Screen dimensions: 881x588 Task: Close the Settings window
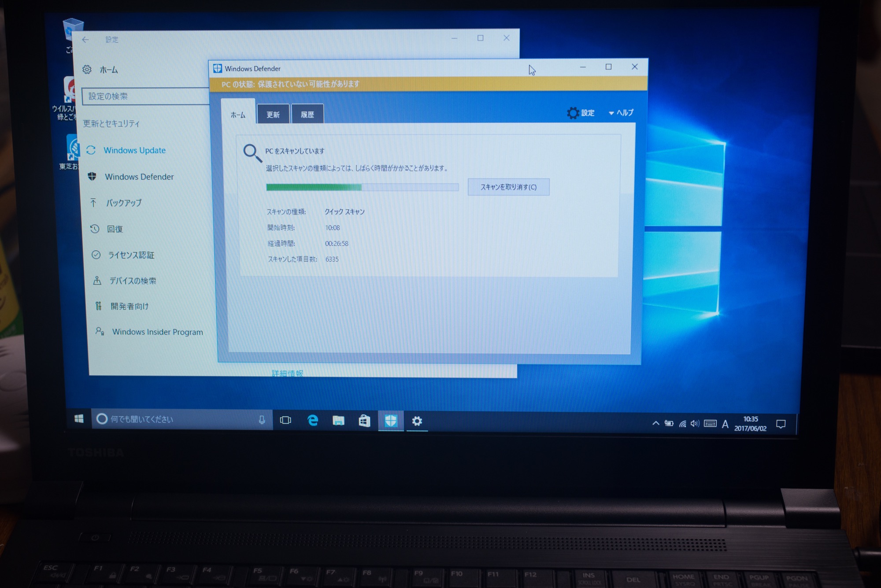pyautogui.click(x=506, y=38)
